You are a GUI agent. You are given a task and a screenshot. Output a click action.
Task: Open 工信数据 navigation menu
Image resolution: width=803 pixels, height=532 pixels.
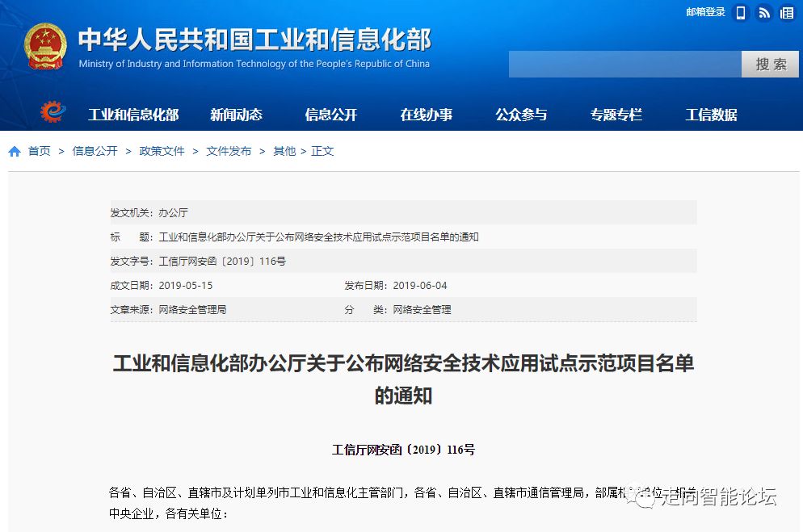tap(712, 115)
